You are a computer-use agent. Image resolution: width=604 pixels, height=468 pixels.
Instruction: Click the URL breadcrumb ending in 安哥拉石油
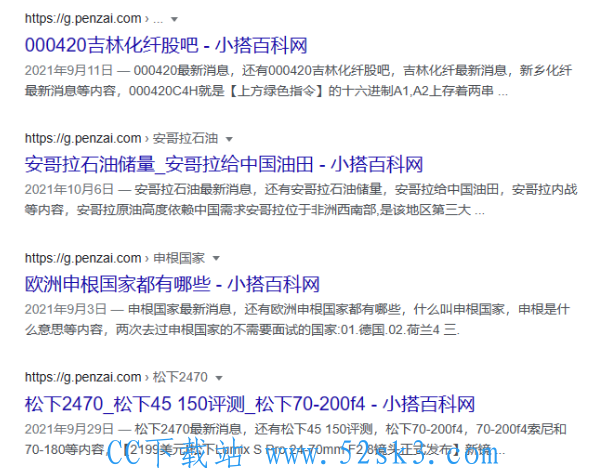click(x=122, y=138)
